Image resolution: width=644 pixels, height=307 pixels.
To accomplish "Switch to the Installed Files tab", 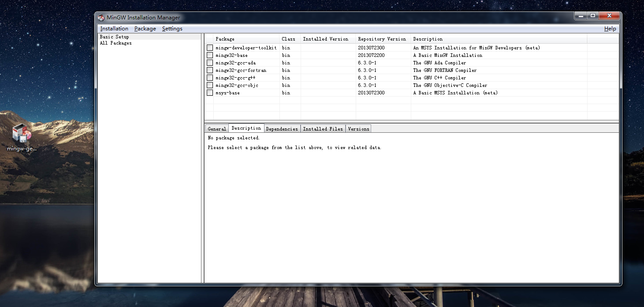I will pyautogui.click(x=323, y=129).
